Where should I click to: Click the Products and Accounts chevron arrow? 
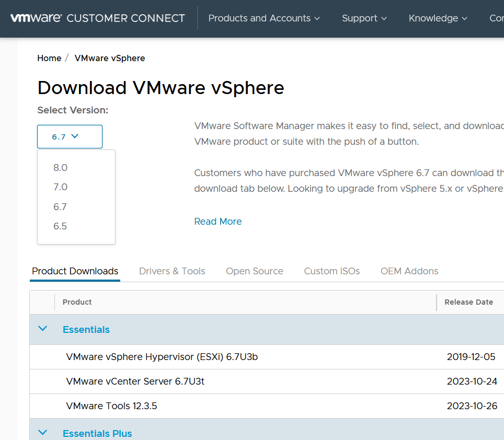click(x=317, y=19)
